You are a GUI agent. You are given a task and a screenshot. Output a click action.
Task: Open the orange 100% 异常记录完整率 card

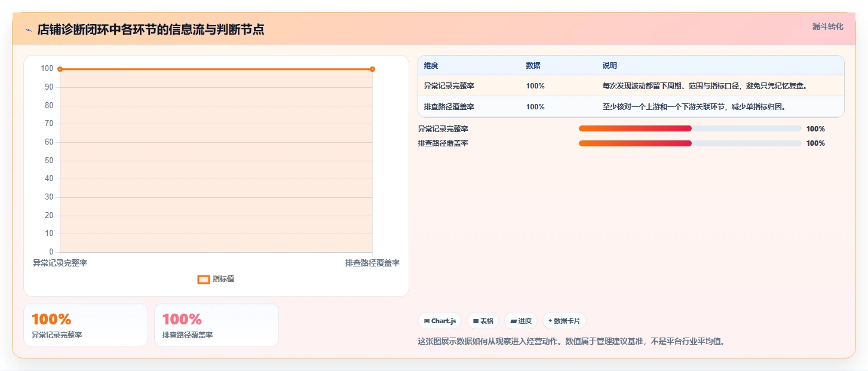point(85,325)
